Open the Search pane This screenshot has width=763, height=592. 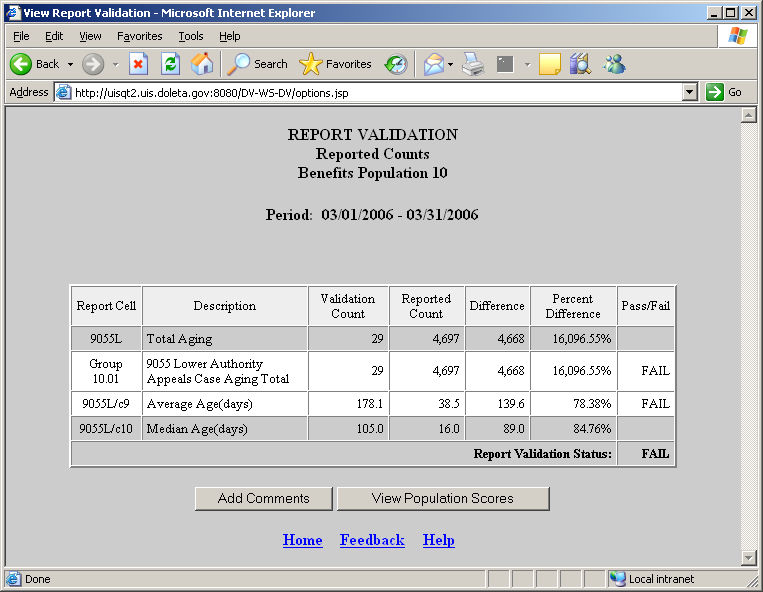coord(257,64)
